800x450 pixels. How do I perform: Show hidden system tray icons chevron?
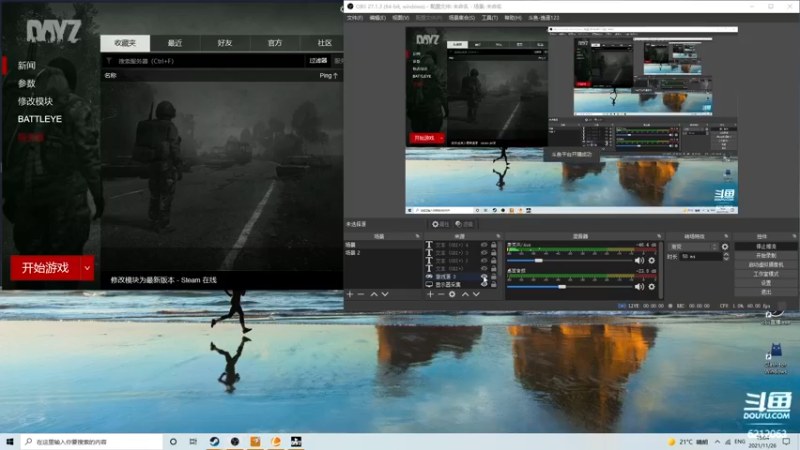click(717, 441)
